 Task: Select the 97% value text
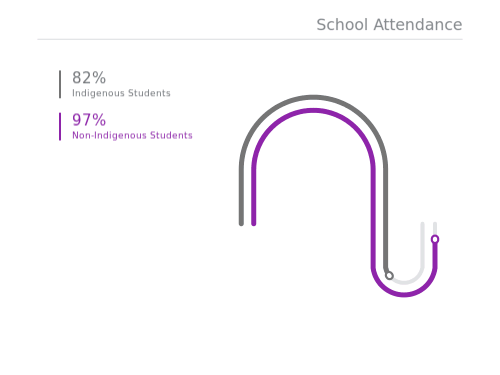[x=89, y=120]
